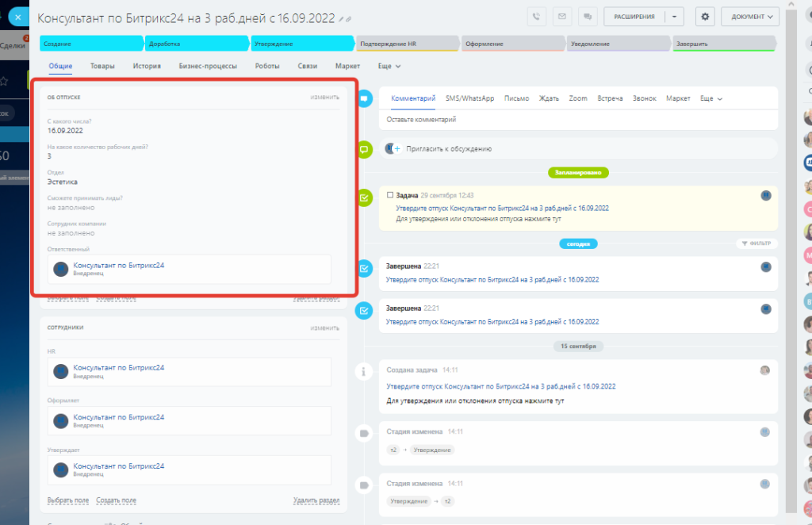Image resolution: width=812 pixels, height=525 pixels.
Task: Click the envelope email icon button
Action: [562, 17]
